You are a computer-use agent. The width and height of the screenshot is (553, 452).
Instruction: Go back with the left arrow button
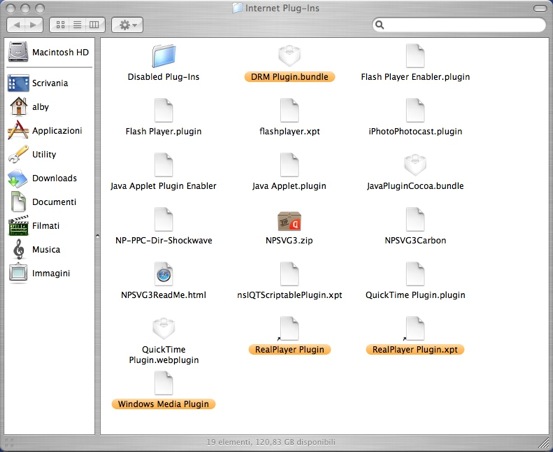coord(16,25)
